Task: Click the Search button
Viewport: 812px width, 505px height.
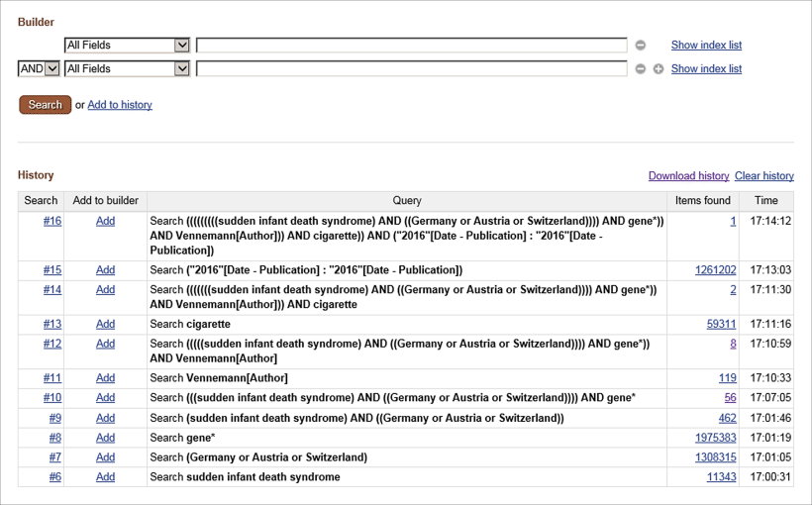Action: click(x=45, y=105)
